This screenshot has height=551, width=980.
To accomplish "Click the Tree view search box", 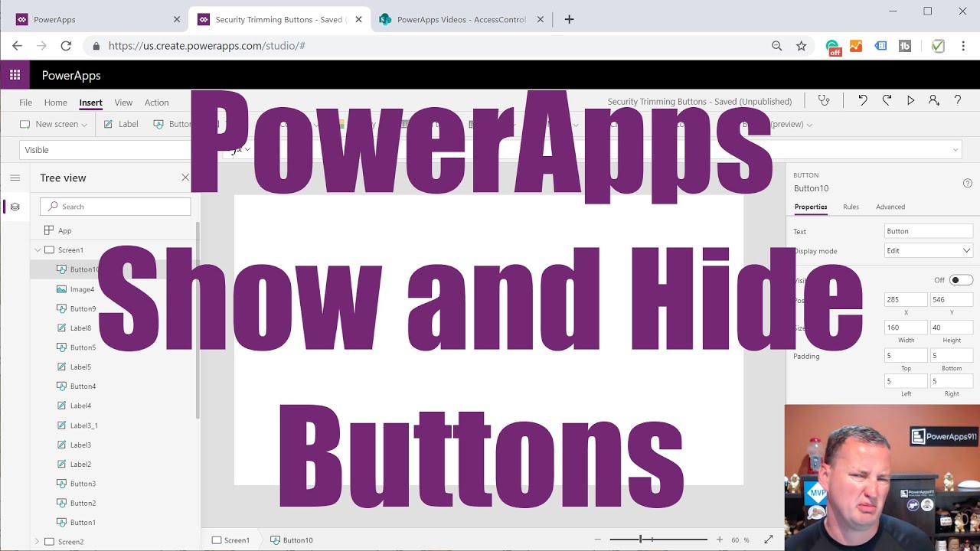I will [115, 207].
